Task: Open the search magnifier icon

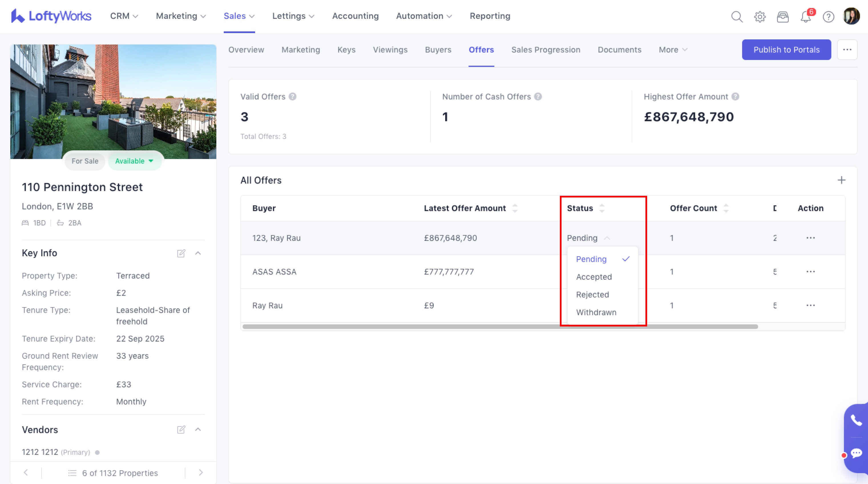Action: [x=736, y=16]
